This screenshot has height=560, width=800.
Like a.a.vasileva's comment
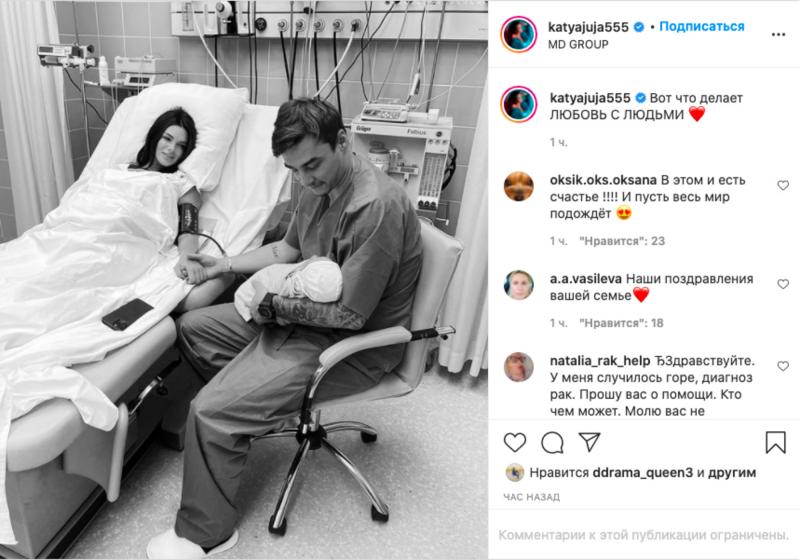(x=783, y=284)
